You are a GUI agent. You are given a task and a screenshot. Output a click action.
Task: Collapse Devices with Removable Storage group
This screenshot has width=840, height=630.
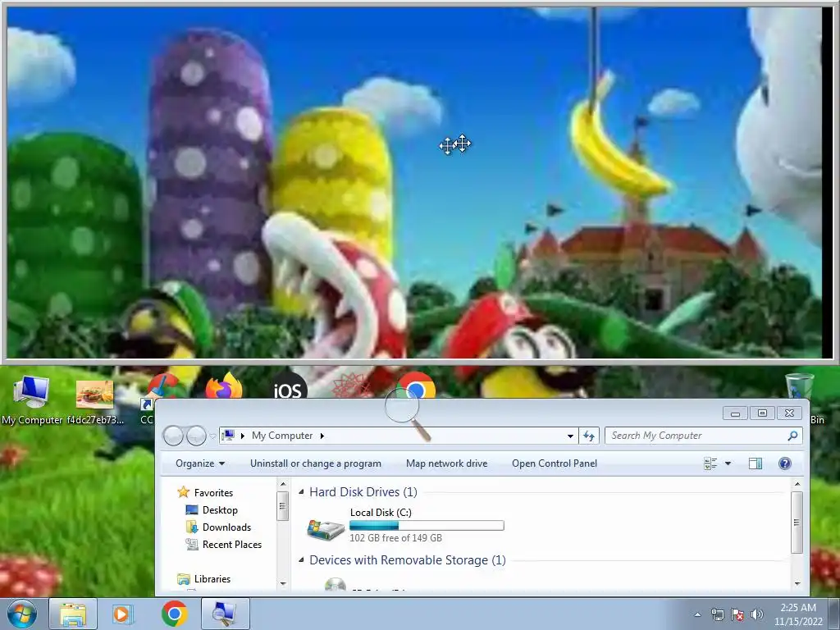(x=301, y=559)
